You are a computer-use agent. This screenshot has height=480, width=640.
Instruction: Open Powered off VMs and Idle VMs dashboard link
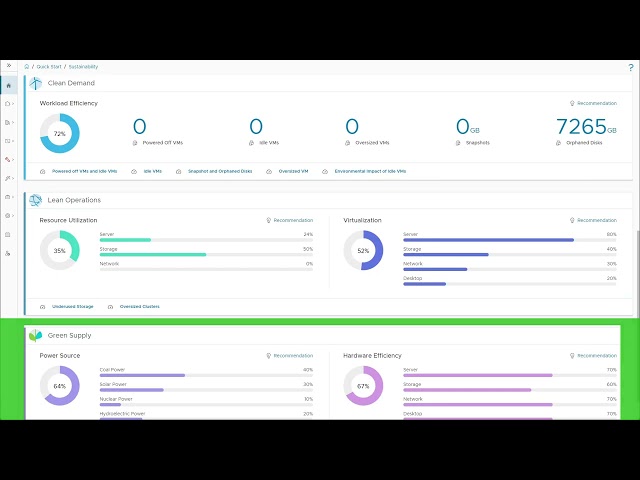(84, 171)
